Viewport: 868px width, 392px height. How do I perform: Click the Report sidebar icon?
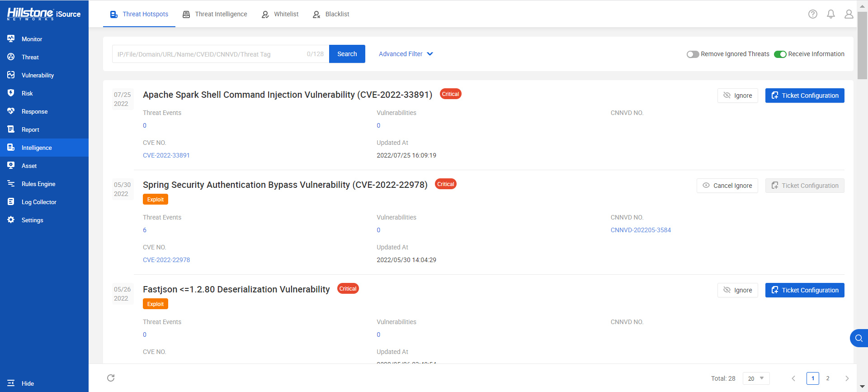pyautogui.click(x=11, y=129)
